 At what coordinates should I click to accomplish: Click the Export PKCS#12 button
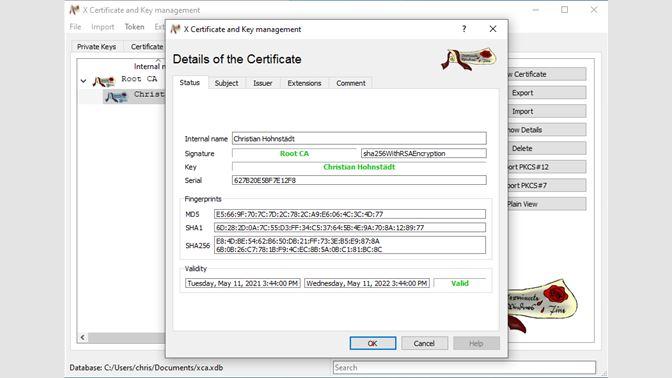[547, 167]
